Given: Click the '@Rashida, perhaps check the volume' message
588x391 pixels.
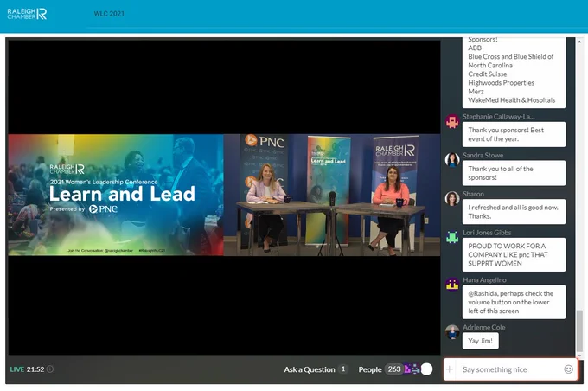Looking at the screenshot, I should click(x=514, y=302).
